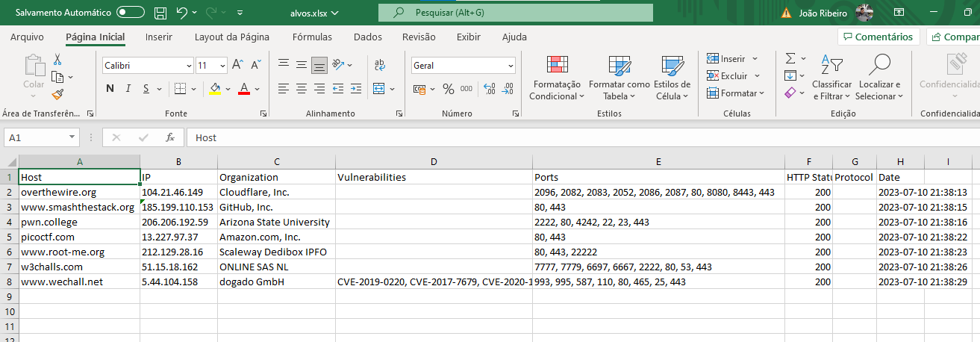Click the Decrease Decimal icon
This screenshot has width=980, height=342.
coord(508,89)
